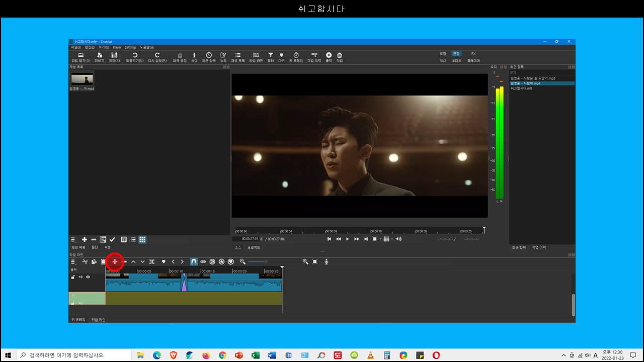Open the 보기 (View) menu

[x=103, y=47]
